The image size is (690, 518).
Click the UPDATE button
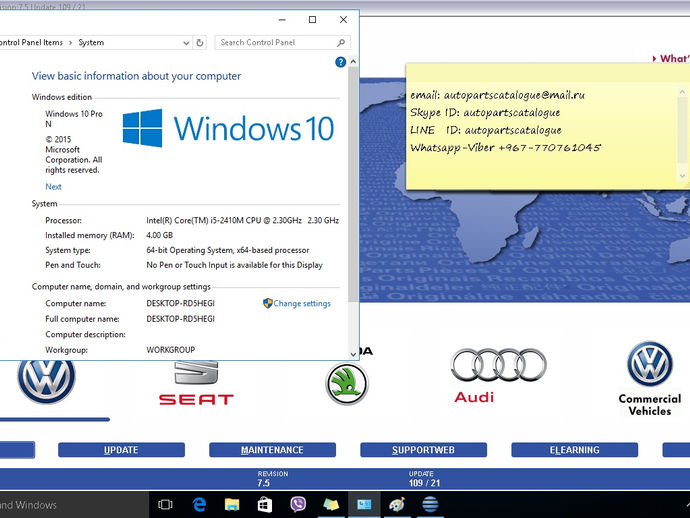[x=121, y=450]
